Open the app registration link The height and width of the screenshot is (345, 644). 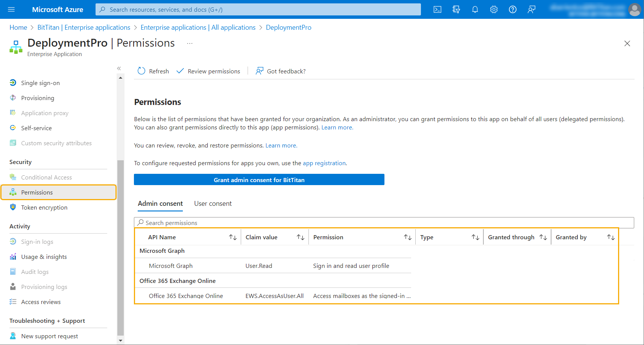pos(324,163)
